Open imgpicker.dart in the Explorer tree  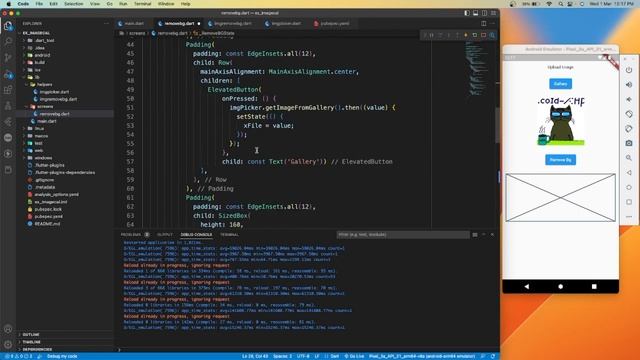pyautogui.click(x=54, y=92)
